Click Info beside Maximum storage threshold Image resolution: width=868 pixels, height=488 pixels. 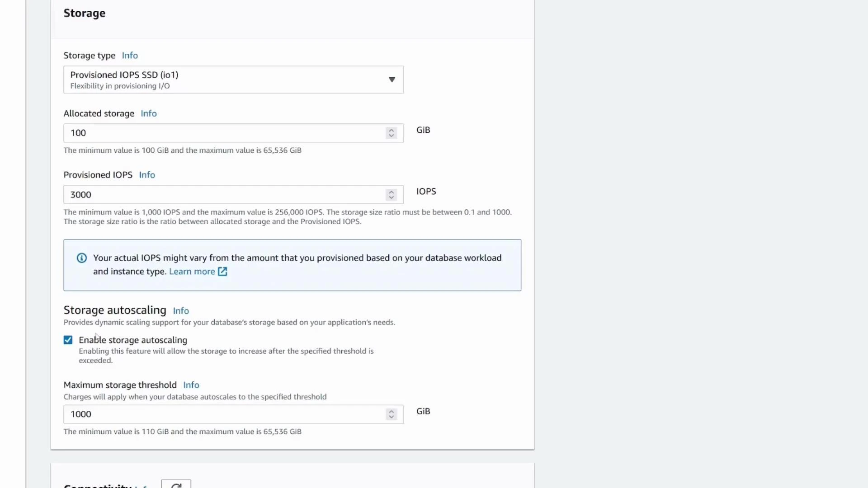click(191, 385)
